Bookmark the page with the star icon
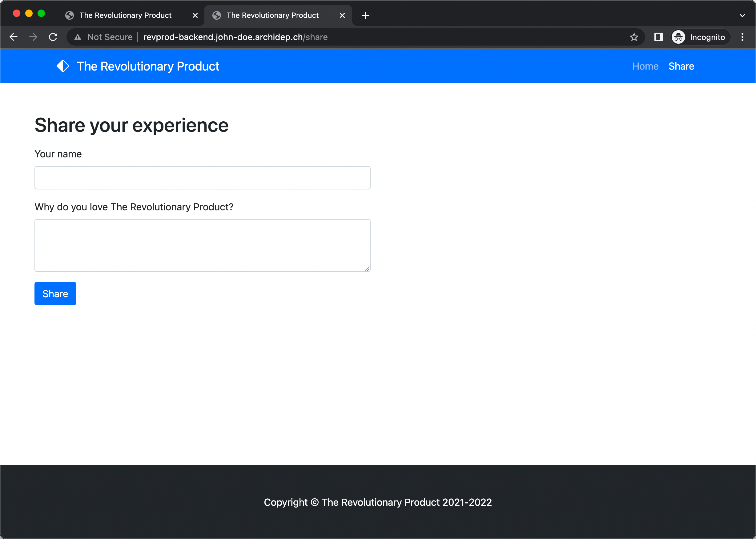 click(x=634, y=37)
